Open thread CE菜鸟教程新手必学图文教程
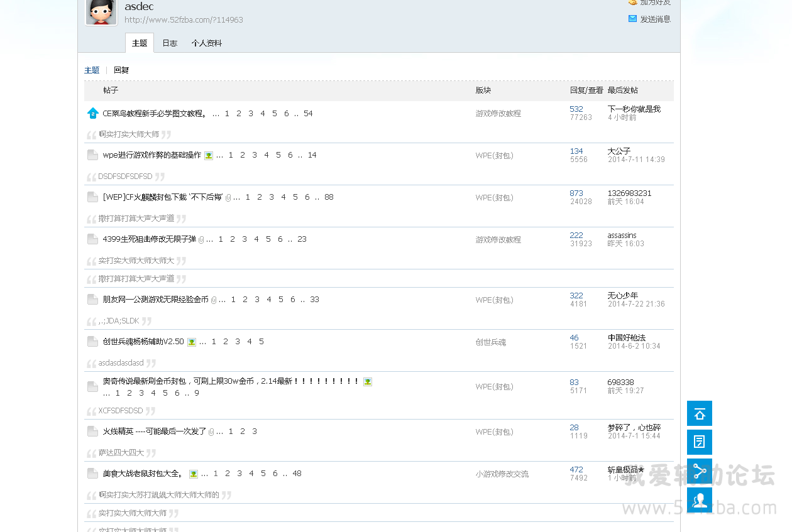 coord(155,114)
